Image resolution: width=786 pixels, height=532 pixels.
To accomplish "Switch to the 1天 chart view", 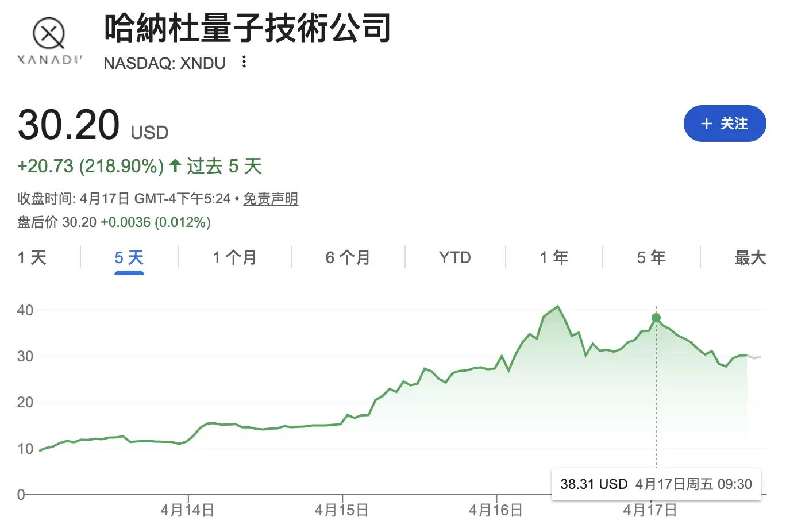I will pyautogui.click(x=33, y=257).
